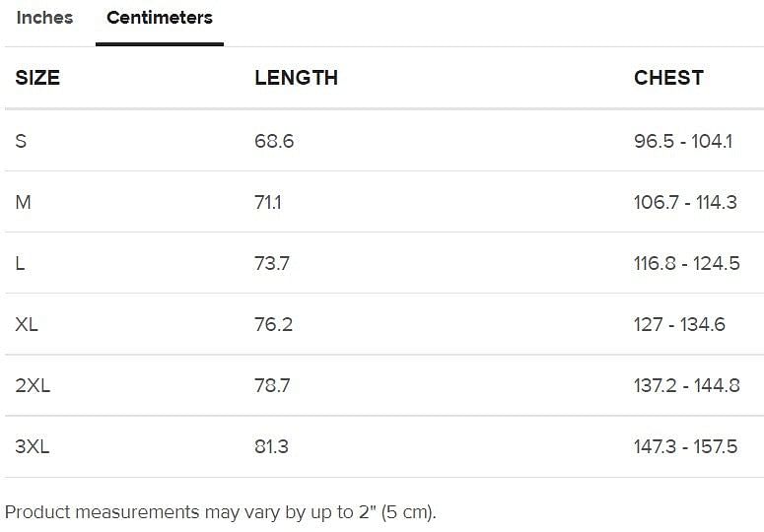Viewport: 764px width, 532px height.
Task: Click the 71.1 length value
Action: pyautogui.click(x=268, y=202)
